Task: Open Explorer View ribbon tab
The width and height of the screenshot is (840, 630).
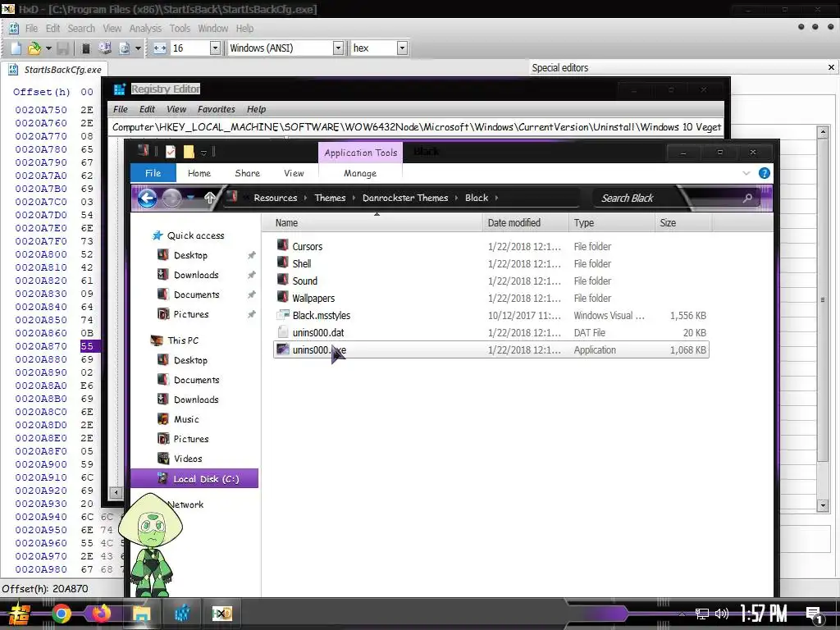Action: [x=294, y=174]
